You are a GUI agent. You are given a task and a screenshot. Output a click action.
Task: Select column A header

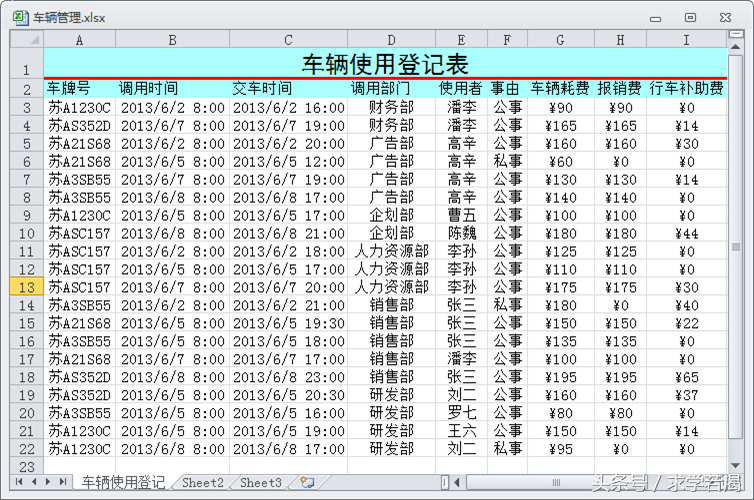point(79,40)
